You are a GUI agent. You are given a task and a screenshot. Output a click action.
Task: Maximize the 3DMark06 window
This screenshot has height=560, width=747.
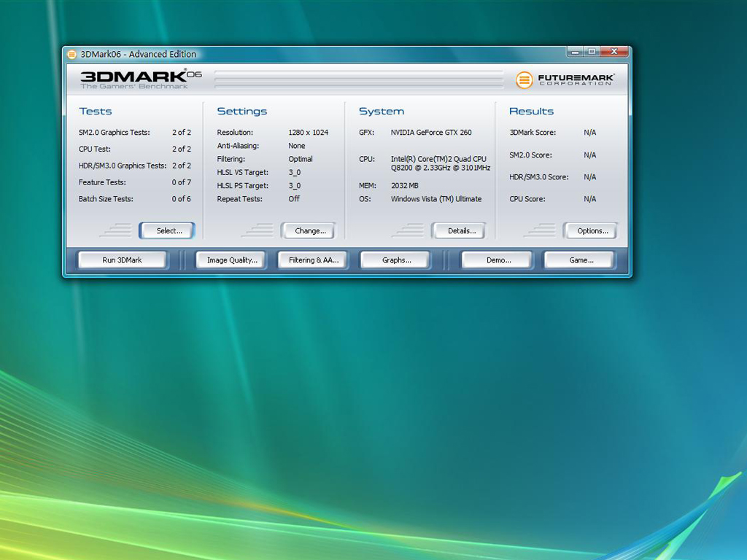592,52
